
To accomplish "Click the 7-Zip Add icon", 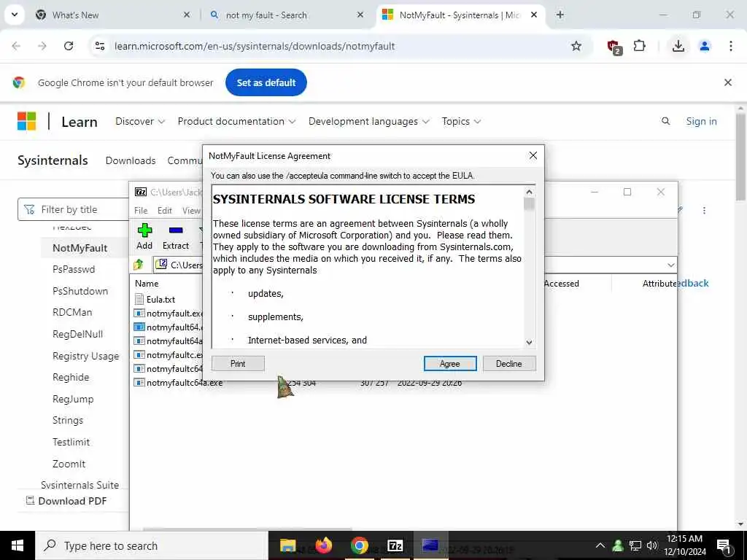I will 144,237.
